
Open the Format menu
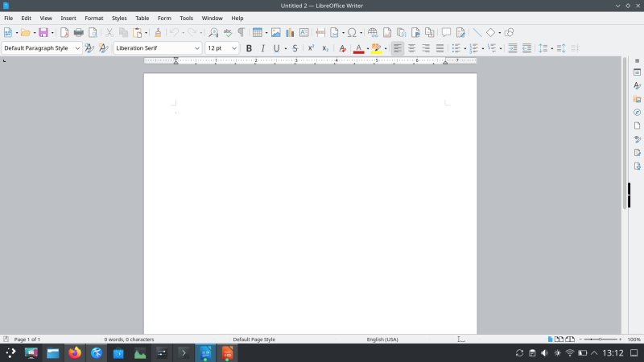tap(94, 18)
